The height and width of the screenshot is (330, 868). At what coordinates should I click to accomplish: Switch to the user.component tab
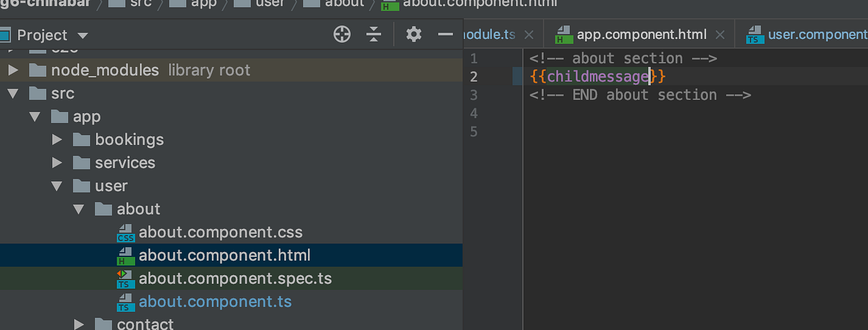click(818, 35)
